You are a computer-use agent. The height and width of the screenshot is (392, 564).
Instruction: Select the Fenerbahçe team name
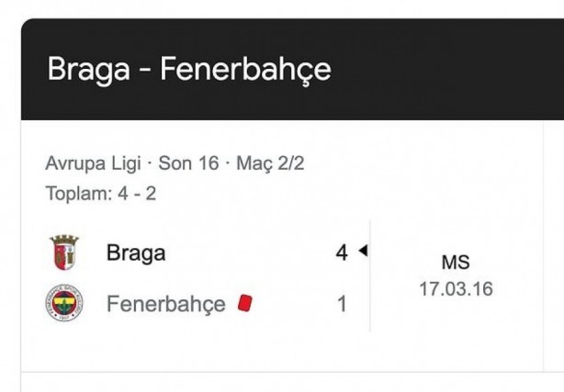[165, 304]
